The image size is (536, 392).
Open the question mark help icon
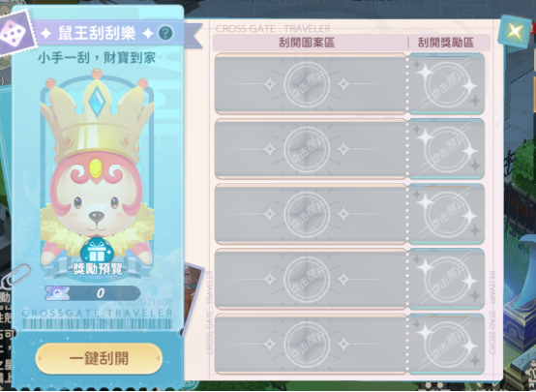(x=165, y=33)
